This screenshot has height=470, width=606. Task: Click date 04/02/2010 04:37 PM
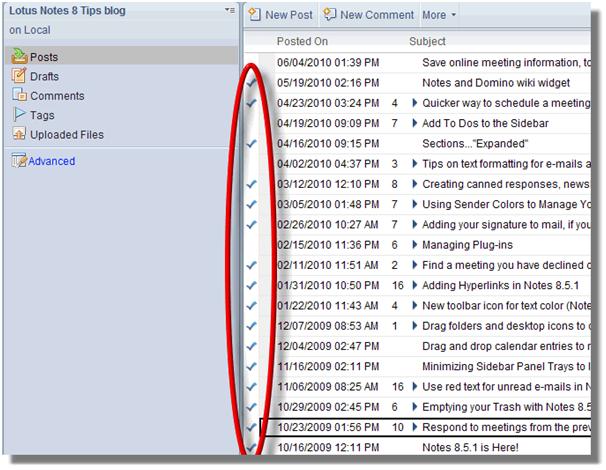click(328, 164)
